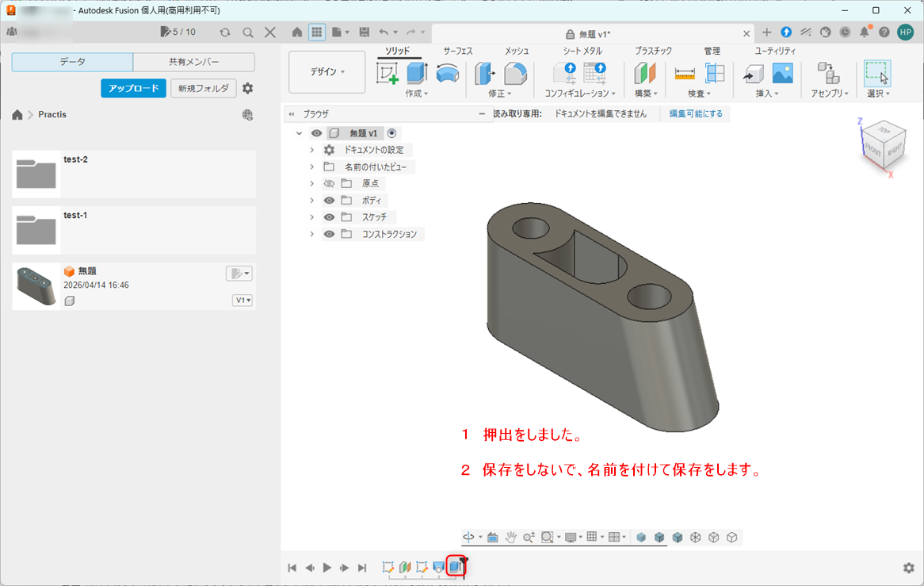
Task: Open the 共有メンバー tab
Action: tap(194, 62)
